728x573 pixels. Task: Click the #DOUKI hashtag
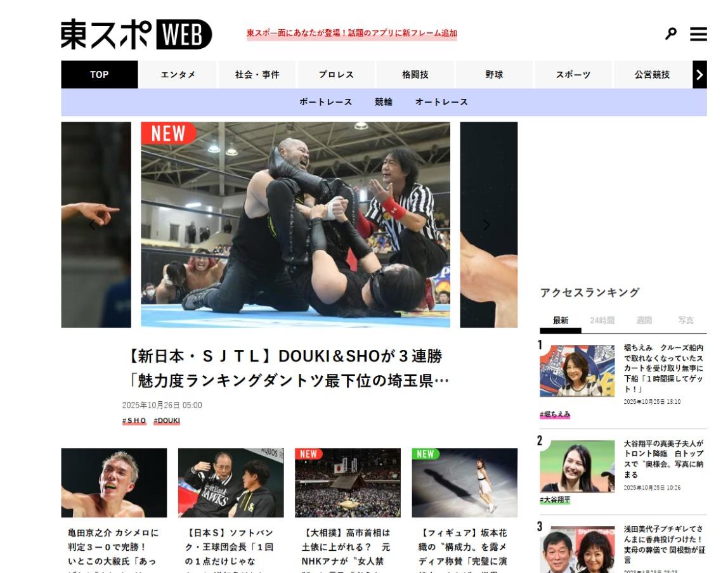pyautogui.click(x=167, y=421)
